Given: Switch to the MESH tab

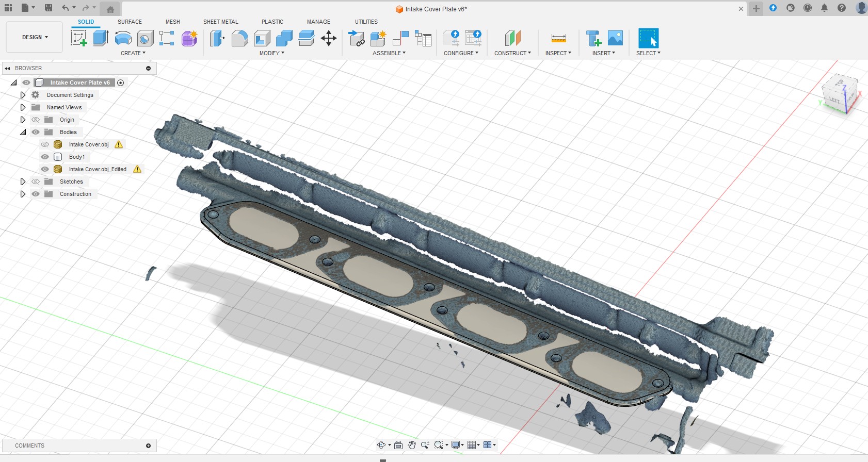Looking at the screenshot, I should coord(172,22).
